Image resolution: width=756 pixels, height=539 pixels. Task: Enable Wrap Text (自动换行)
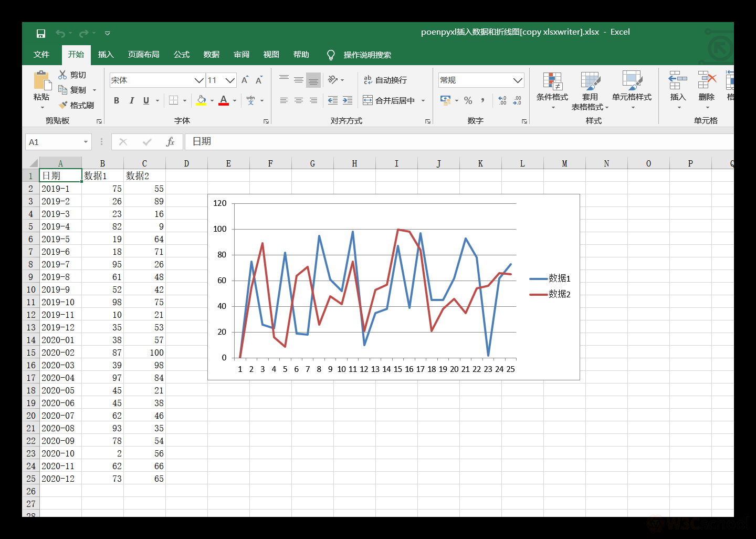pyautogui.click(x=385, y=79)
